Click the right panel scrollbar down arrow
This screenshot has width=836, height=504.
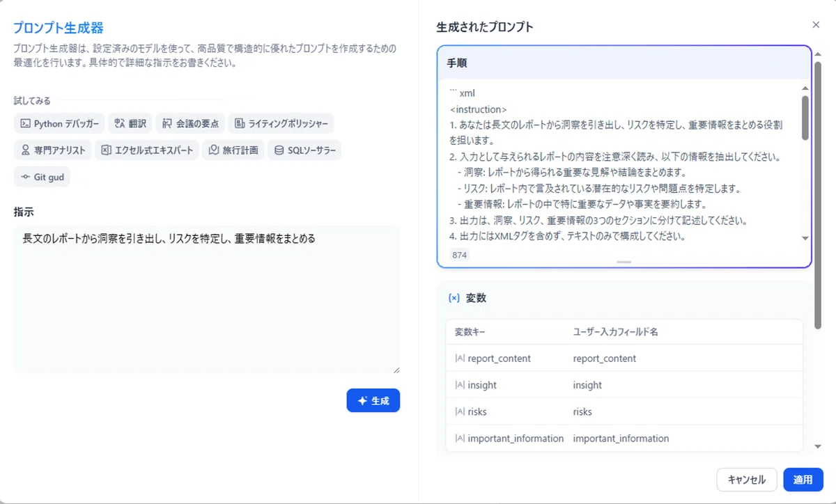[x=818, y=446]
